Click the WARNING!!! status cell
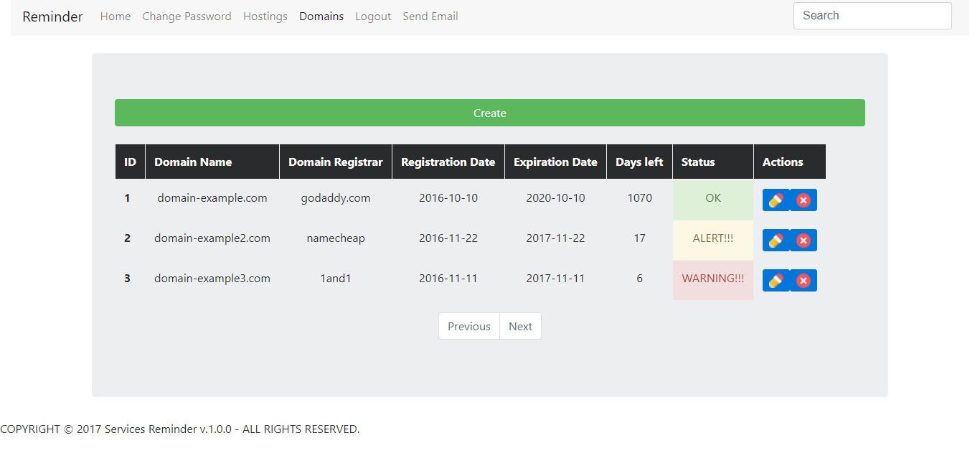Screen dimensions: 980x471 (712, 279)
